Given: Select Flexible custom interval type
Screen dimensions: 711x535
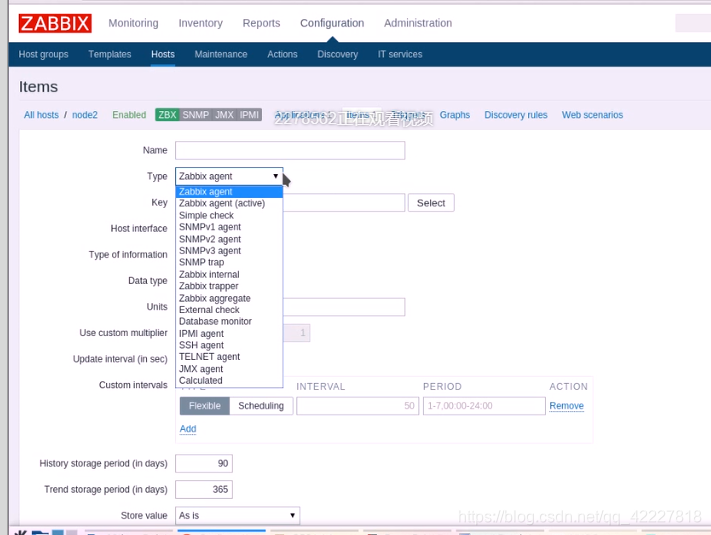Looking at the screenshot, I should tap(205, 406).
